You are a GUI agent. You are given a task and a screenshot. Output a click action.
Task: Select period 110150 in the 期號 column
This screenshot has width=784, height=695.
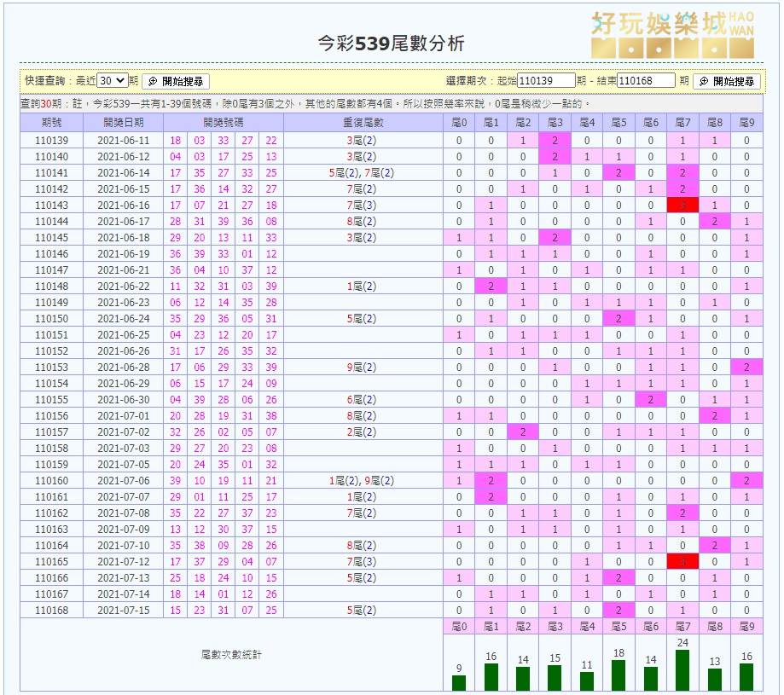[51, 318]
